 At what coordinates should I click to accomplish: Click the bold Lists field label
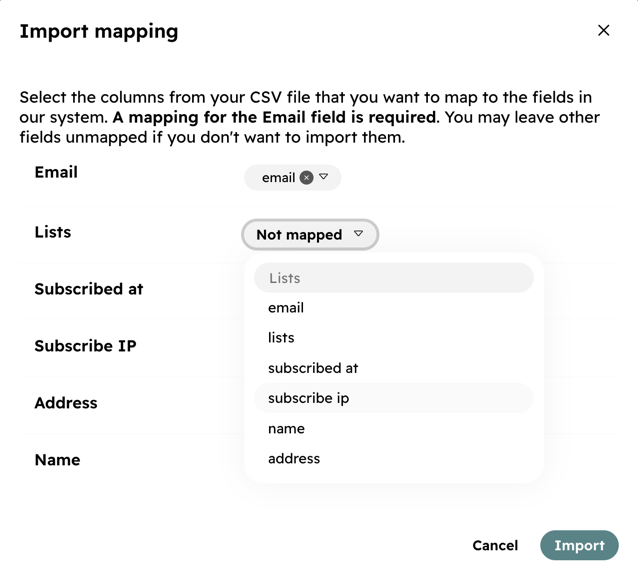coord(53,232)
